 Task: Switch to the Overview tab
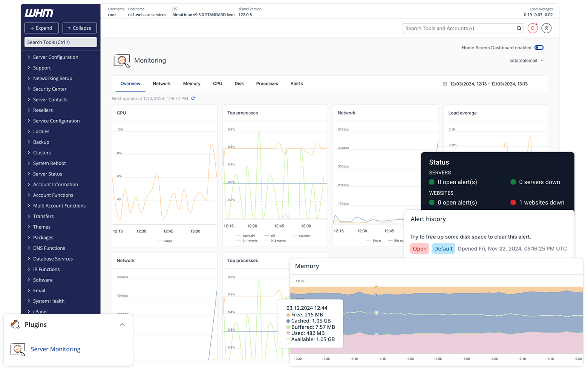(x=130, y=84)
